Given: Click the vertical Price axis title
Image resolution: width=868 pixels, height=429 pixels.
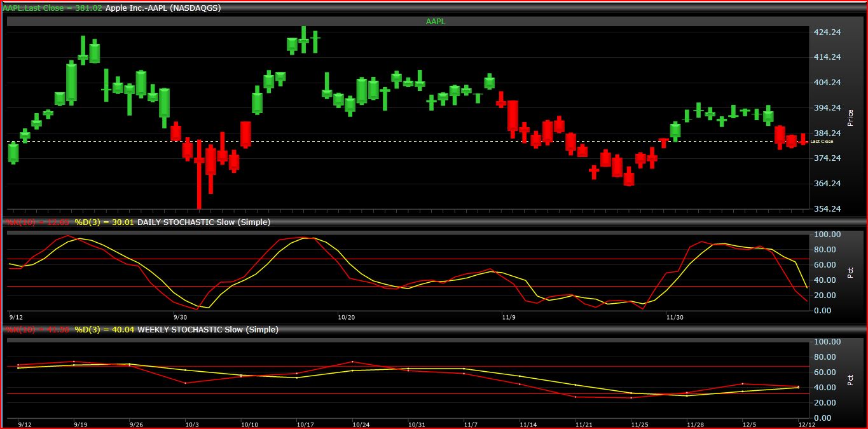Looking at the screenshot, I should point(851,117).
